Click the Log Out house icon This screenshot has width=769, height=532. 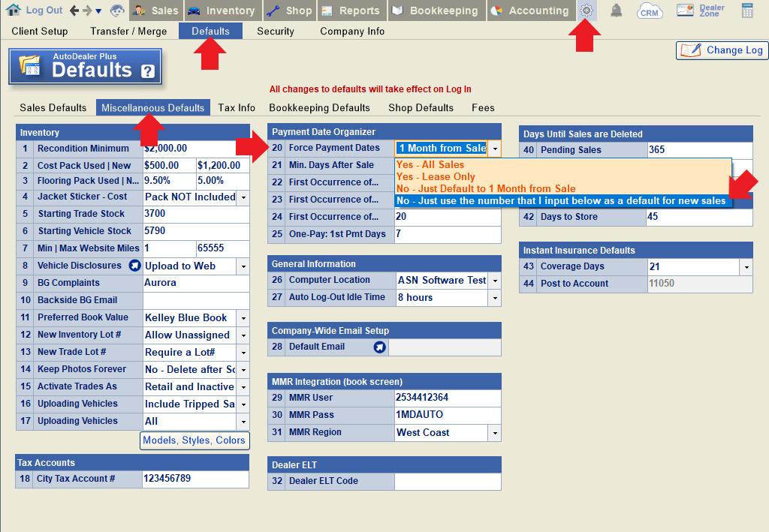tap(14, 10)
